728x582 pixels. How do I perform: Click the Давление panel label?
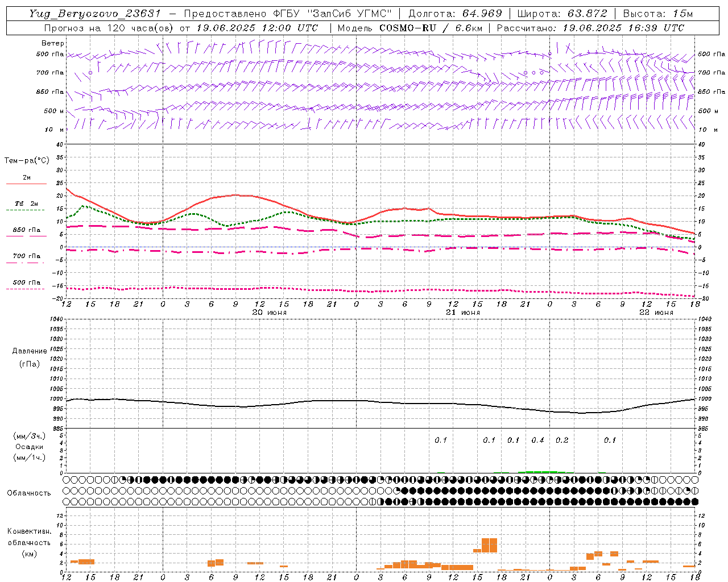(x=30, y=351)
